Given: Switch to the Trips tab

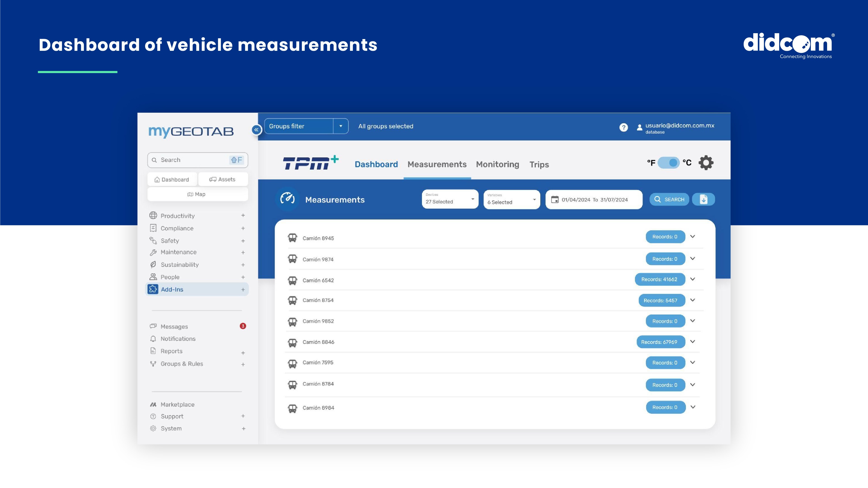Looking at the screenshot, I should [x=539, y=165].
